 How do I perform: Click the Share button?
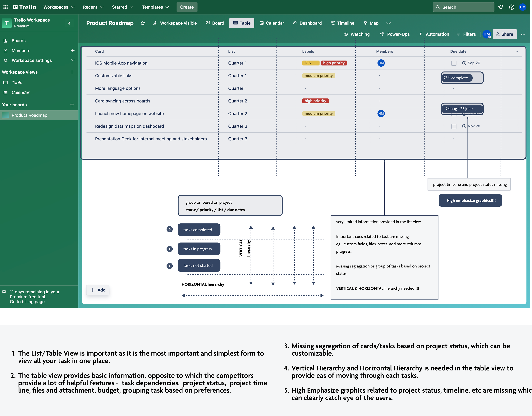point(504,34)
